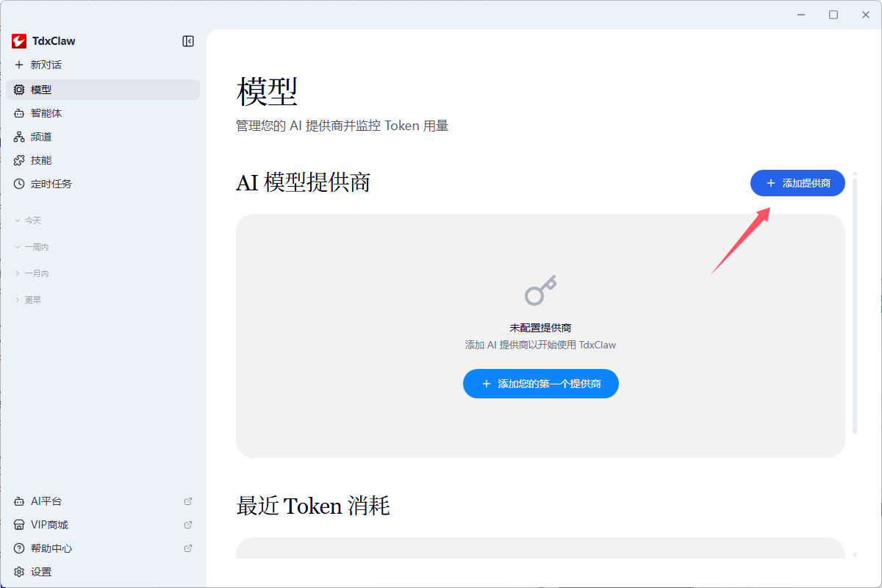Start a new chat via 新对话
882x588 pixels.
coord(103,65)
